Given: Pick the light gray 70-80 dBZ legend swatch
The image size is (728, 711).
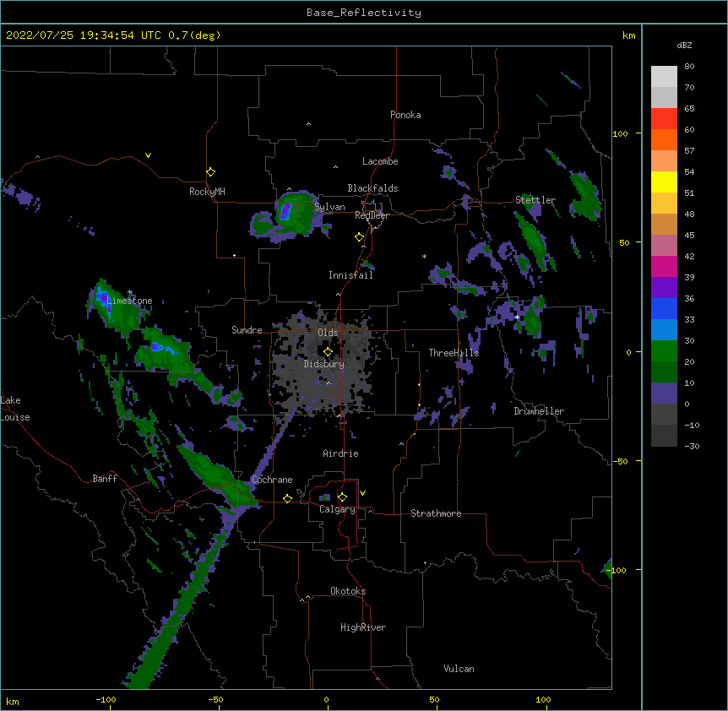Looking at the screenshot, I should [664, 77].
